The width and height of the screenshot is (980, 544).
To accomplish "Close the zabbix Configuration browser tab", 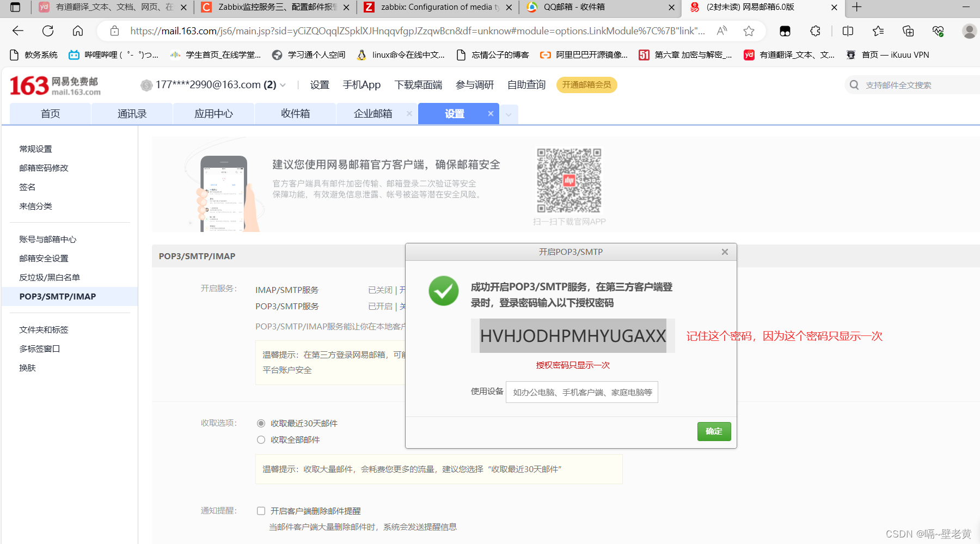I will pyautogui.click(x=509, y=7).
